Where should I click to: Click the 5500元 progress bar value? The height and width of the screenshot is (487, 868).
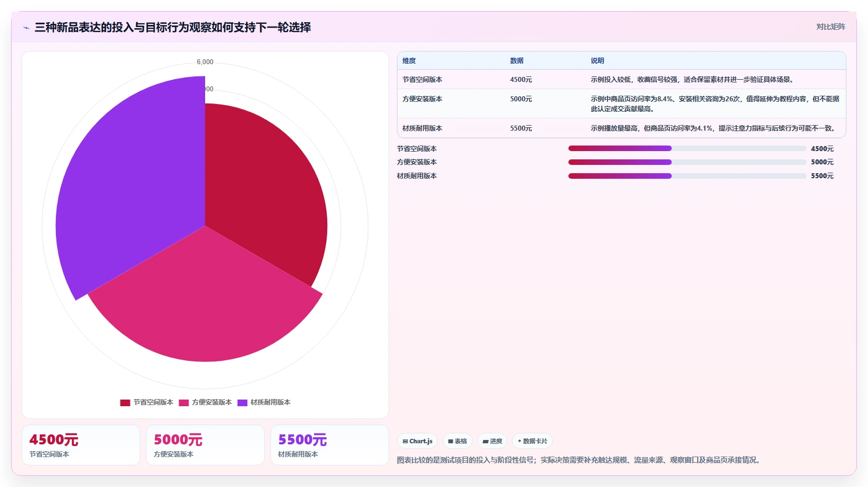click(822, 176)
